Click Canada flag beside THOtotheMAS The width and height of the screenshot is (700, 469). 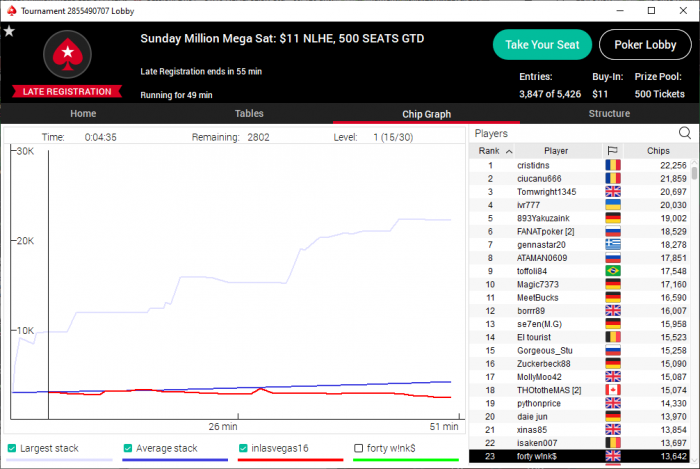[x=613, y=390]
